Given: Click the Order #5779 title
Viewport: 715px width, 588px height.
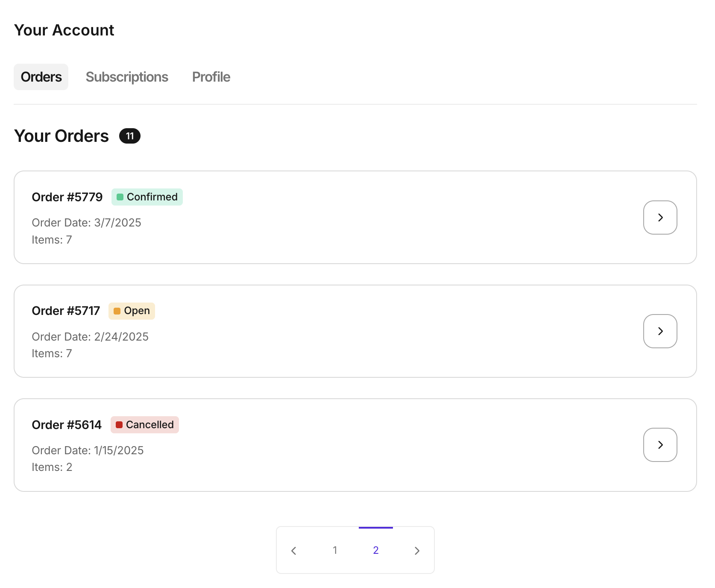Looking at the screenshot, I should pyautogui.click(x=67, y=197).
